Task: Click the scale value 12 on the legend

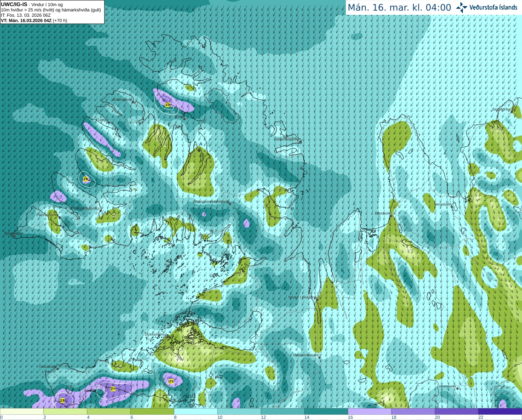Action: [x=263, y=417]
